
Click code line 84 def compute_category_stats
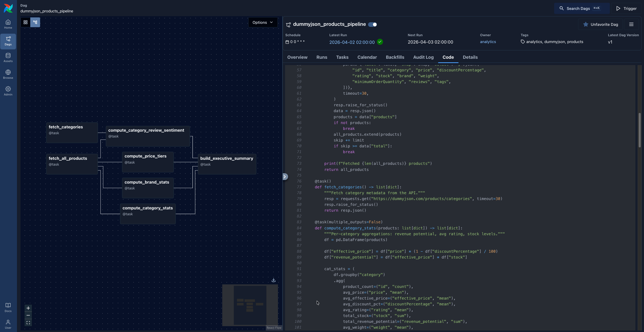pos(388,228)
